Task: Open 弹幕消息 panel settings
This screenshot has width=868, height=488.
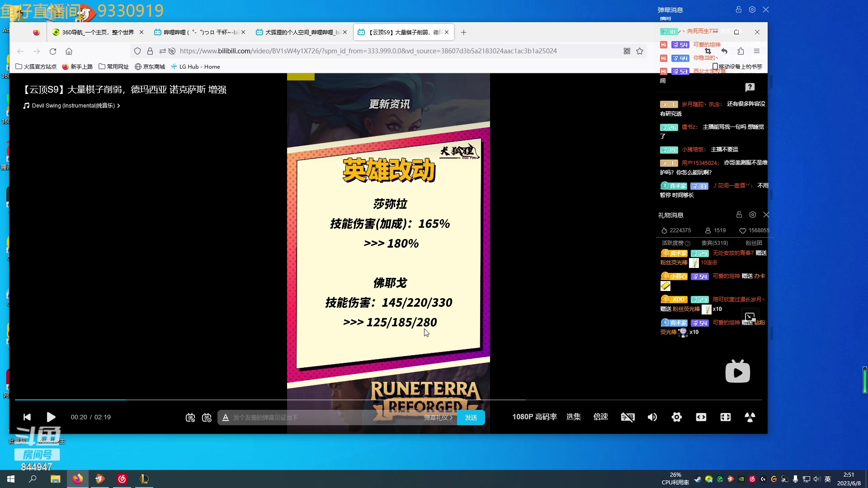Action: click(752, 9)
